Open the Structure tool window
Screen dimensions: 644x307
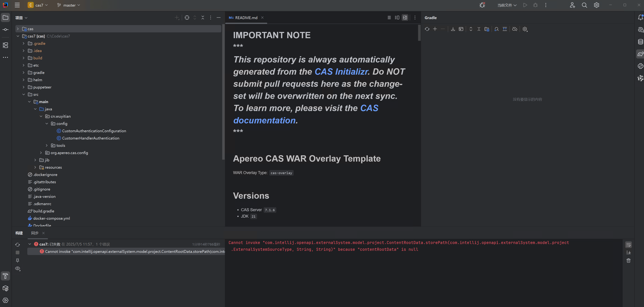6,45
